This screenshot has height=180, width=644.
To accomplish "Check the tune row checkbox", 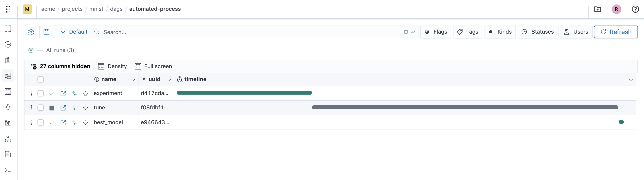I will 40,108.
